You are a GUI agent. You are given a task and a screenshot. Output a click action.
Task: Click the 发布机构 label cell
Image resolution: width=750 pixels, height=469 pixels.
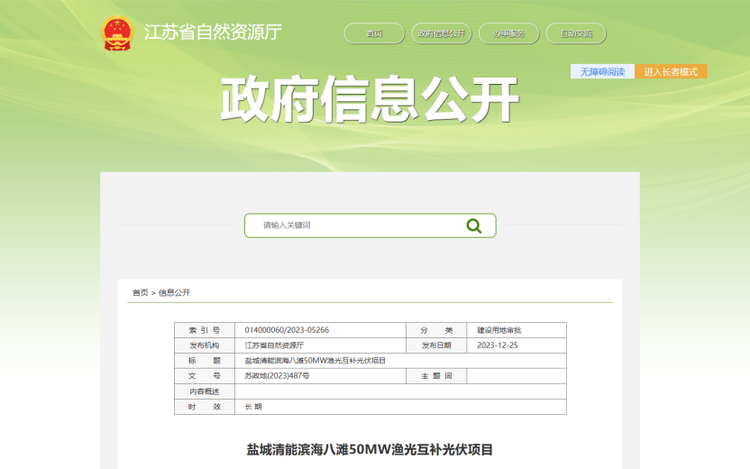[204, 345]
